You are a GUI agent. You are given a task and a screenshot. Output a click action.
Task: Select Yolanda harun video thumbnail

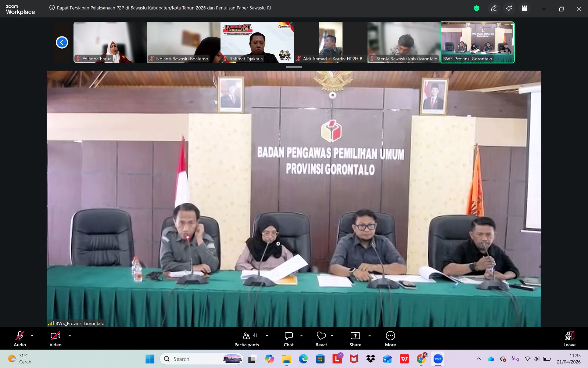pos(110,42)
